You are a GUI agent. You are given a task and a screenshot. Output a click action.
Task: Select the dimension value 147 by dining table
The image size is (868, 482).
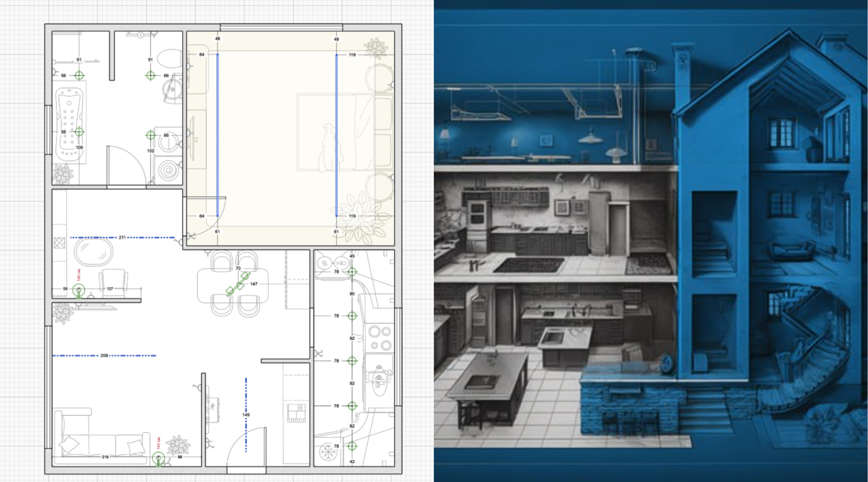254,284
